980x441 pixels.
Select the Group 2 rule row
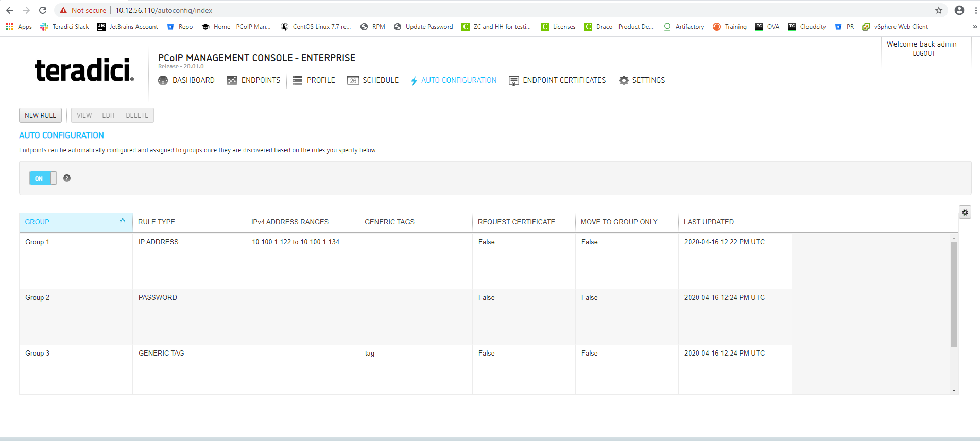[405, 316]
